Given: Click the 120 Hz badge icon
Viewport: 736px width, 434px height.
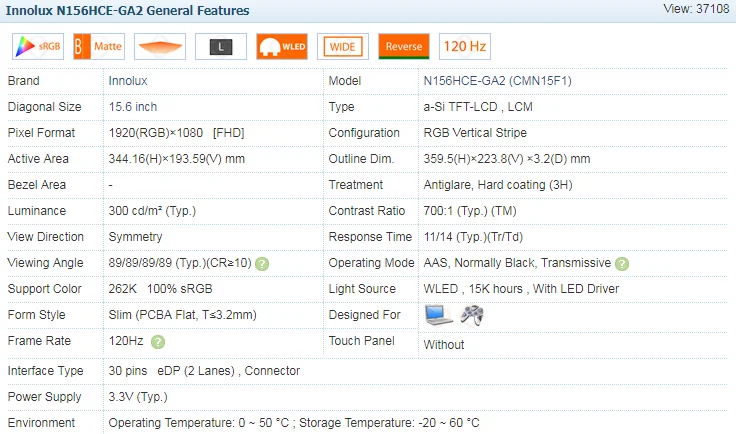Looking at the screenshot, I should pyautogui.click(x=465, y=46).
